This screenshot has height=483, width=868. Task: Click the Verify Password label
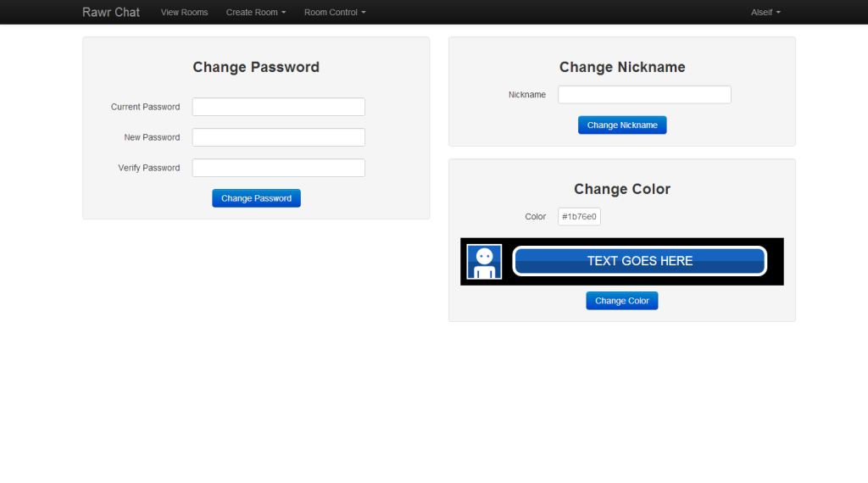[x=148, y=169]
